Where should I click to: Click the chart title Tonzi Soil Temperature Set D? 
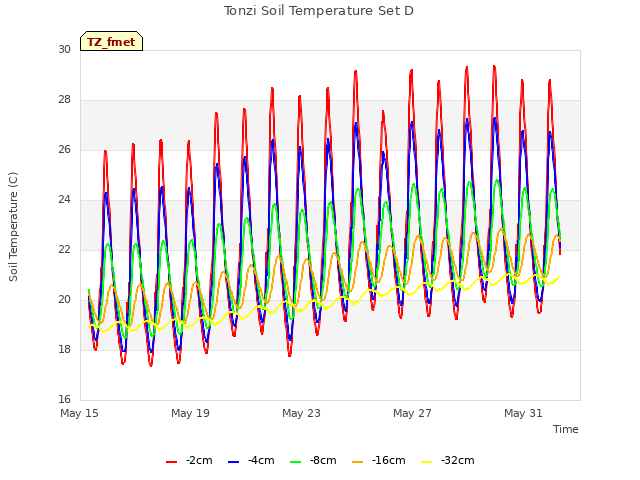click(x=319, y=11)
